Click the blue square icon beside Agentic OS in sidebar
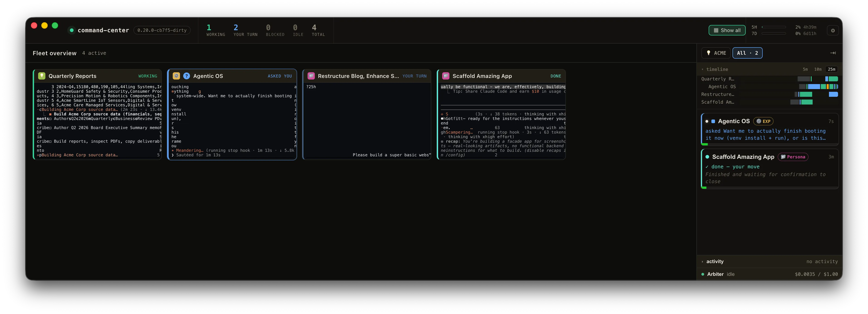Viewport: 868px width, 314px height. point(713,121)
